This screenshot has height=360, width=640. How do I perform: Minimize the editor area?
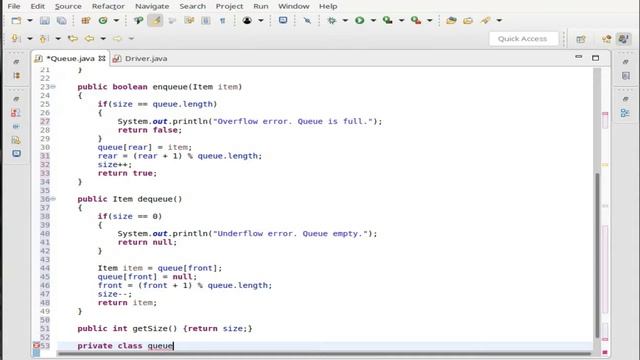(579, 57)
